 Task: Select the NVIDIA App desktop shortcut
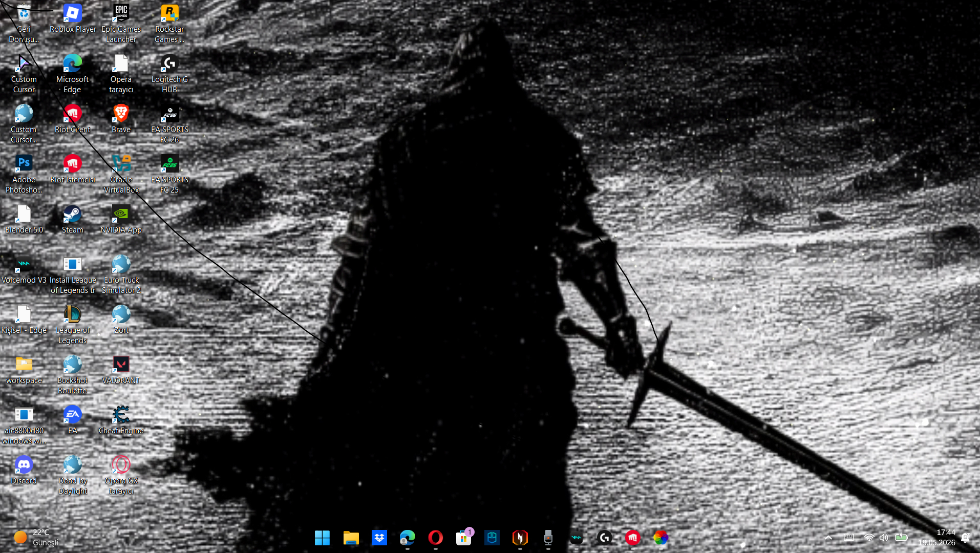pos(121,220)
